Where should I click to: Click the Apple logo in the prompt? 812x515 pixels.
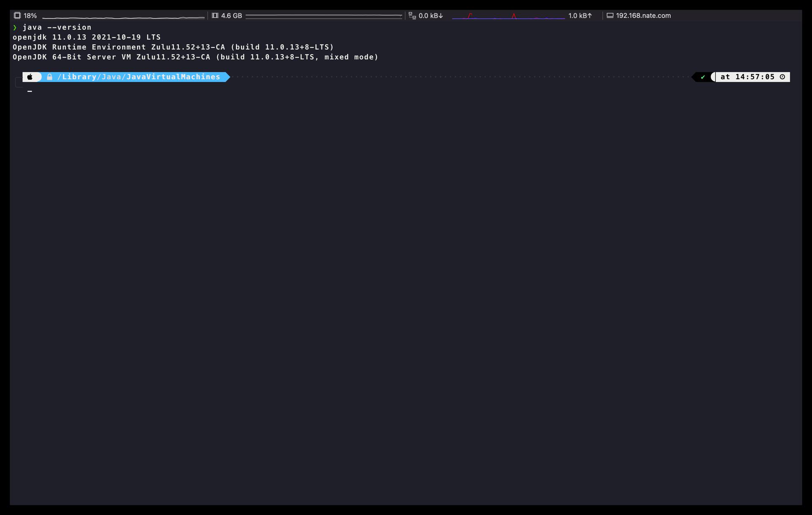[30, 77]
